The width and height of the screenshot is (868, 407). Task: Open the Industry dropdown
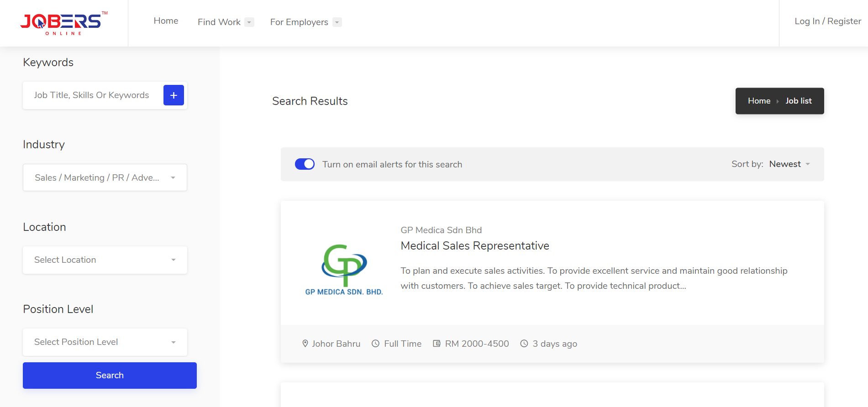105,177
